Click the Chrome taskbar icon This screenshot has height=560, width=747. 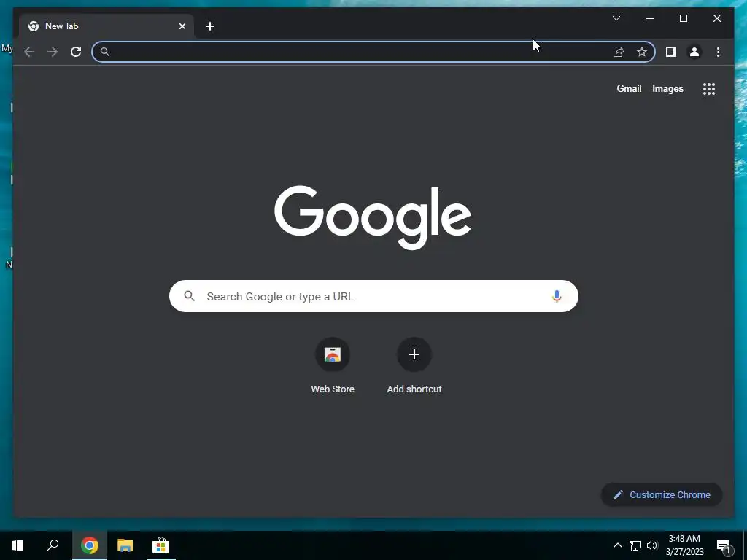pos(90,545)
